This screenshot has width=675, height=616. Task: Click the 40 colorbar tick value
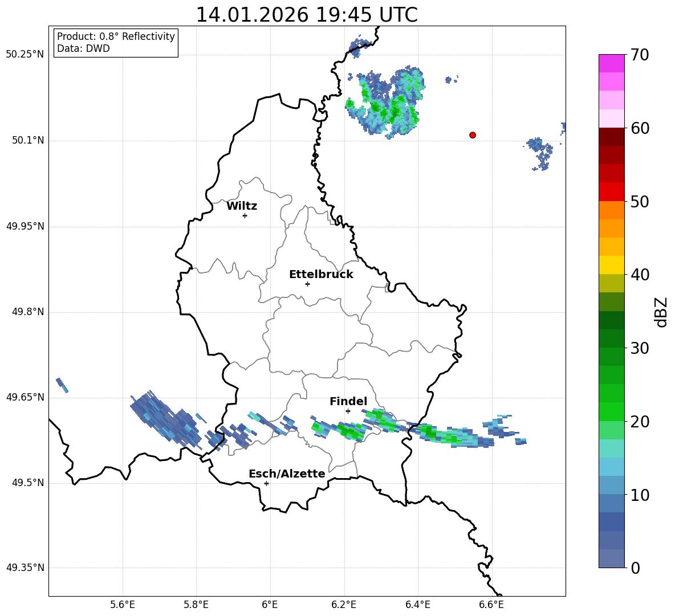[x=640, y=275]
